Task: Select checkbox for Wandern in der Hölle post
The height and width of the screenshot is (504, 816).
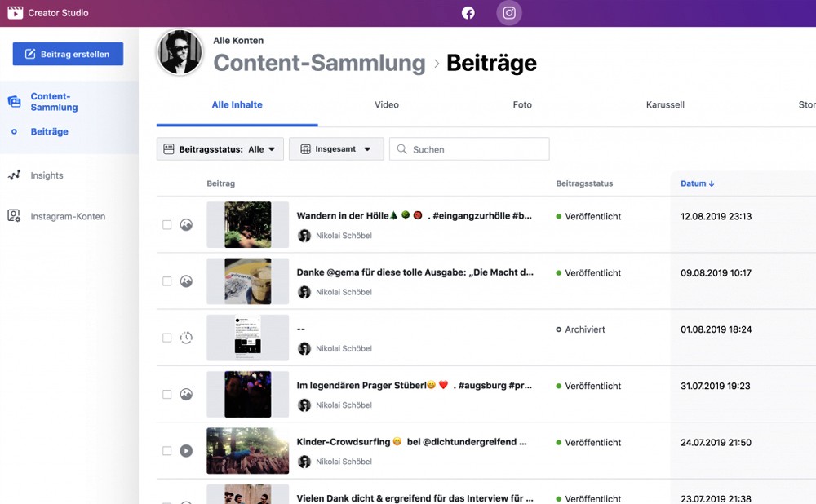Action: coord(167,225)
